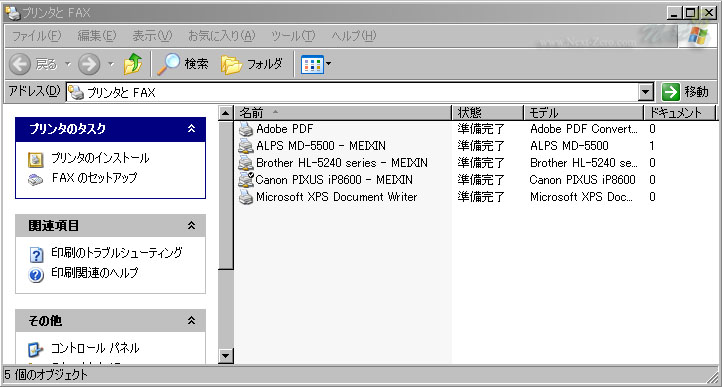Select Canon PIXUS iP8600 - MEIXIN name
The height and width of the screenshot is (387, 722).
point(334,180)
